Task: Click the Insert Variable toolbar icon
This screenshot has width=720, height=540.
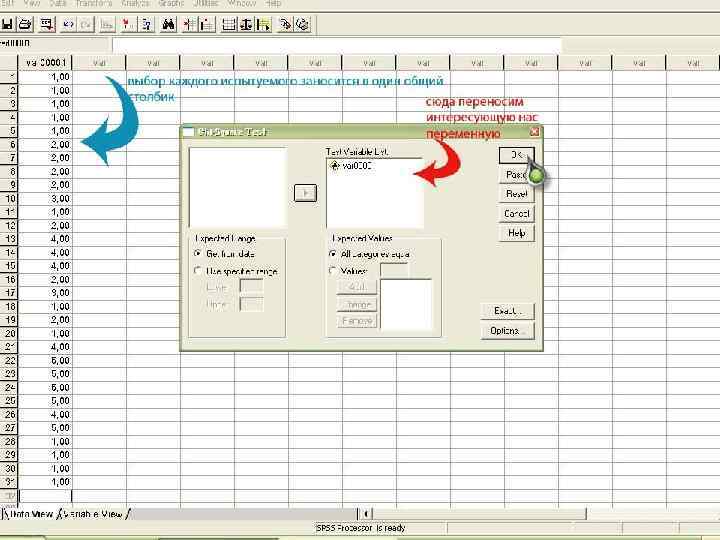Action: click(x=207, y=24)
